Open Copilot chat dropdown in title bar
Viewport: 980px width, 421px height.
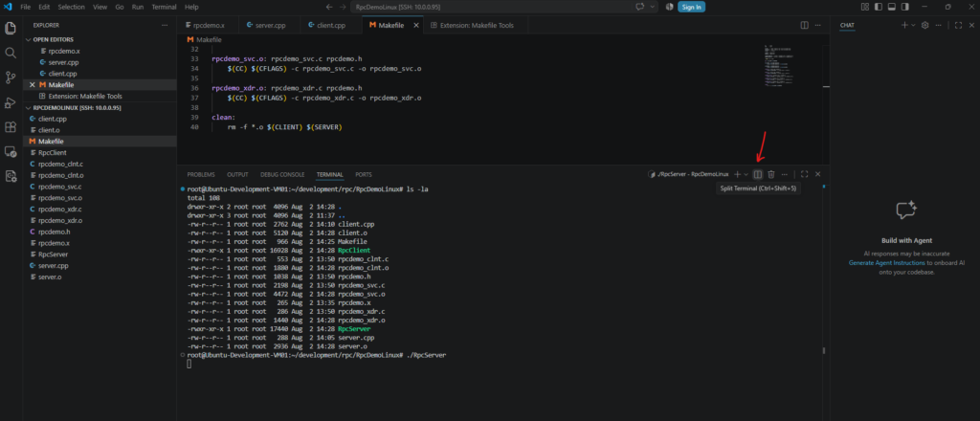click(653, 7)
